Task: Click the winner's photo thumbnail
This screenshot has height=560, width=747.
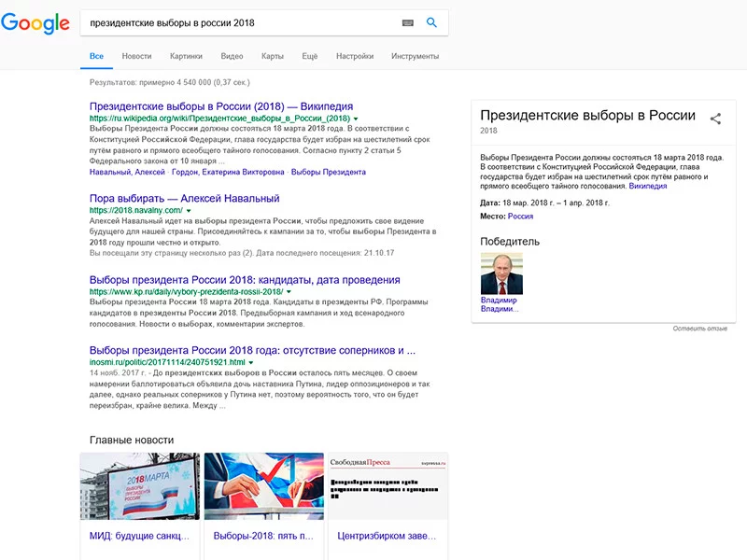Action: 501,273
